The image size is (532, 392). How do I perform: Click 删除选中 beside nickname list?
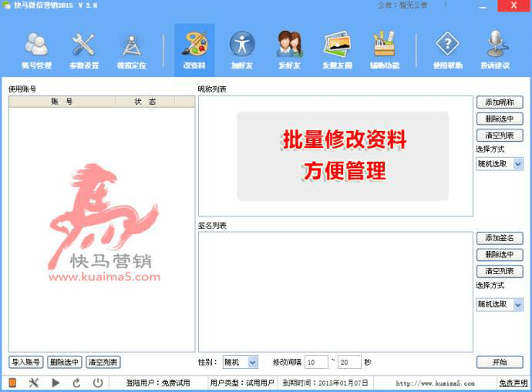[500, 119]
